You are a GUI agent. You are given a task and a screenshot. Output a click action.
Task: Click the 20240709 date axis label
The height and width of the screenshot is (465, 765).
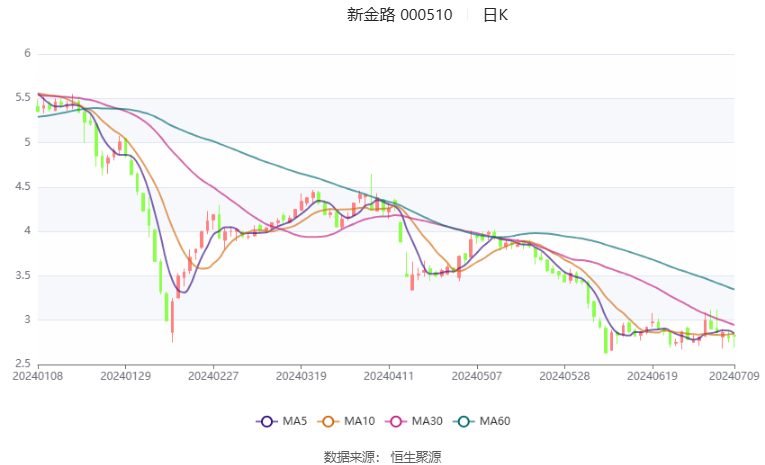[734, 376]
